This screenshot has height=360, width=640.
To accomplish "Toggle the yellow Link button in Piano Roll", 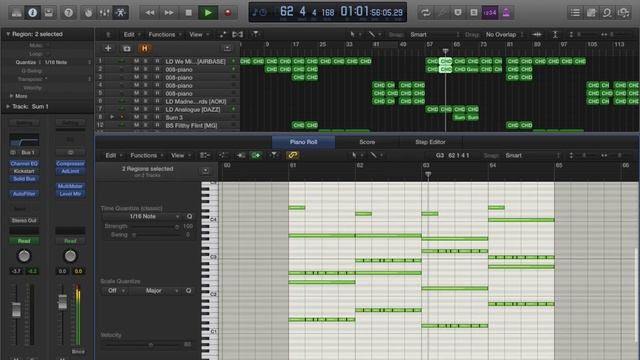I will click(x=293, y=155).
